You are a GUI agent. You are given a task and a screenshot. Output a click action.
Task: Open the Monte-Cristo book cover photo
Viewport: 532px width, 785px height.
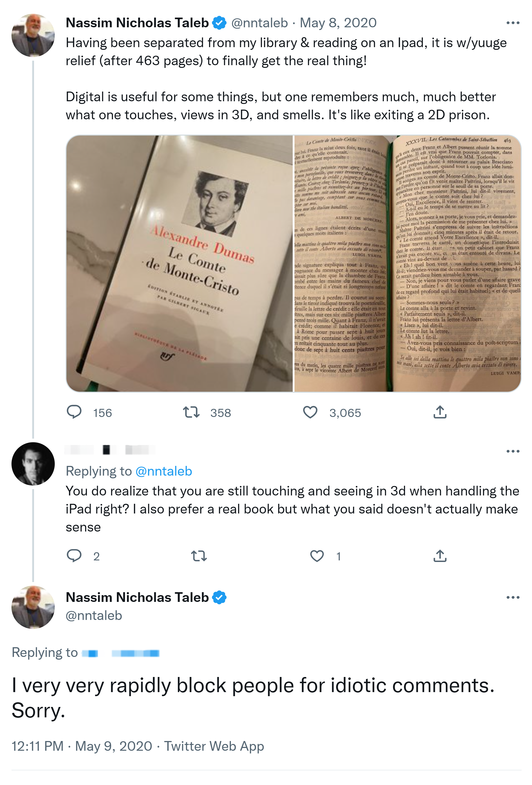(x=180, y=263)
